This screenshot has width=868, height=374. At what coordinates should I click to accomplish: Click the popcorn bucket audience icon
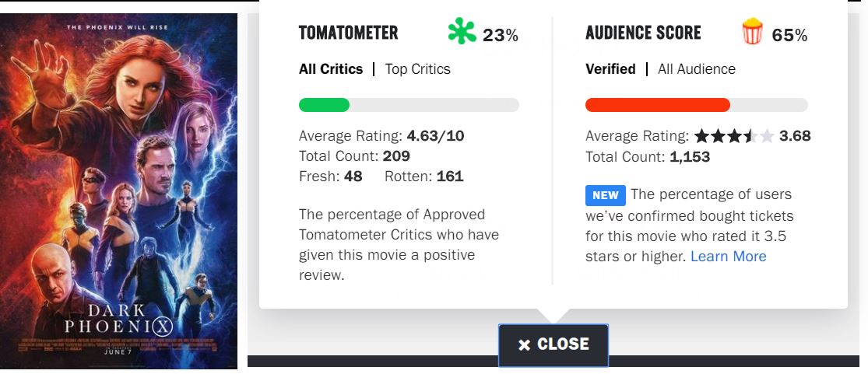point(752,32)
